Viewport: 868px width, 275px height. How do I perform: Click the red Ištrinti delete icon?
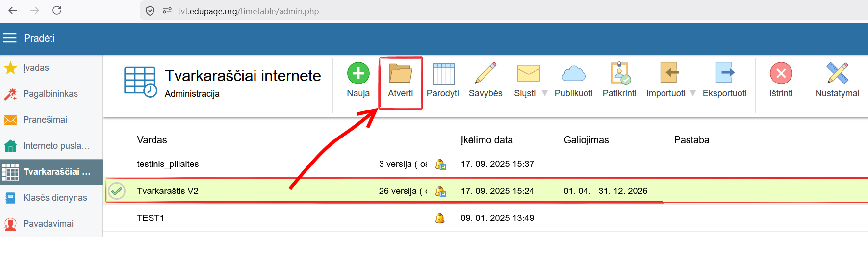click(781, 74)
